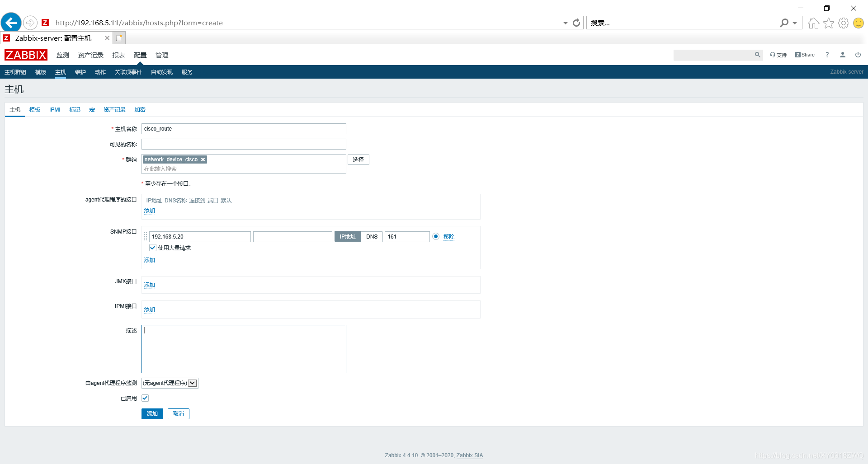Image resolution: width=868 pixels, height=464 pixels.
Task: Open the browser home page icon
Action: point(813,23)
